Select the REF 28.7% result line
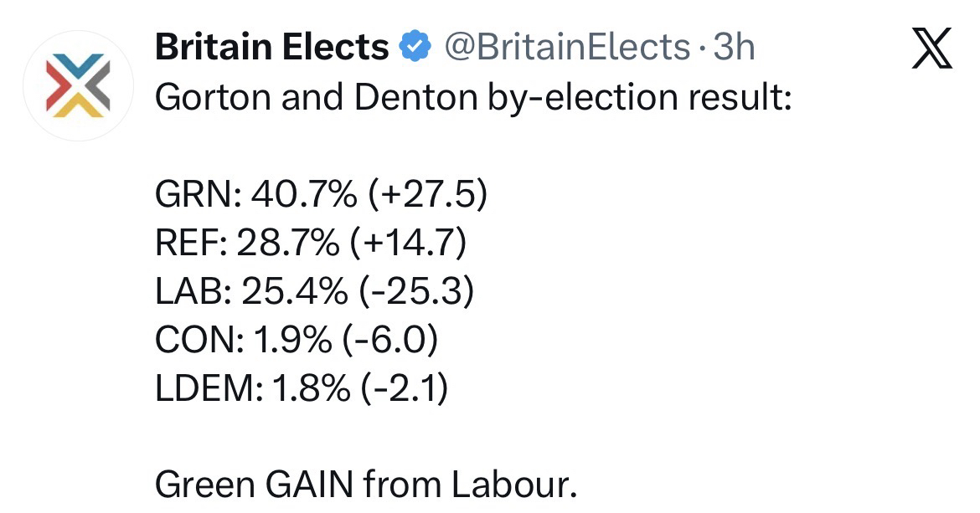Image resolution: width=980 pixels, height=513 pixels. point(310,244)
